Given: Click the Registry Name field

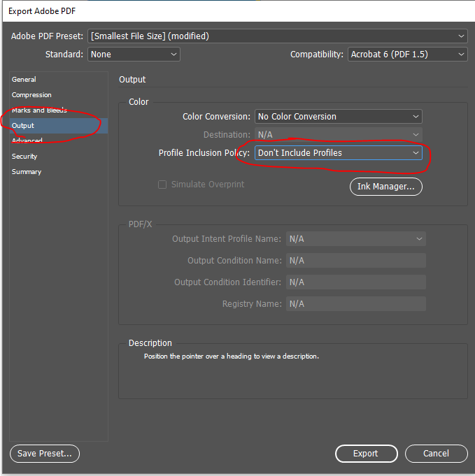Looking at the screenshot, I should pyautogui.click(x=356, y=303).
